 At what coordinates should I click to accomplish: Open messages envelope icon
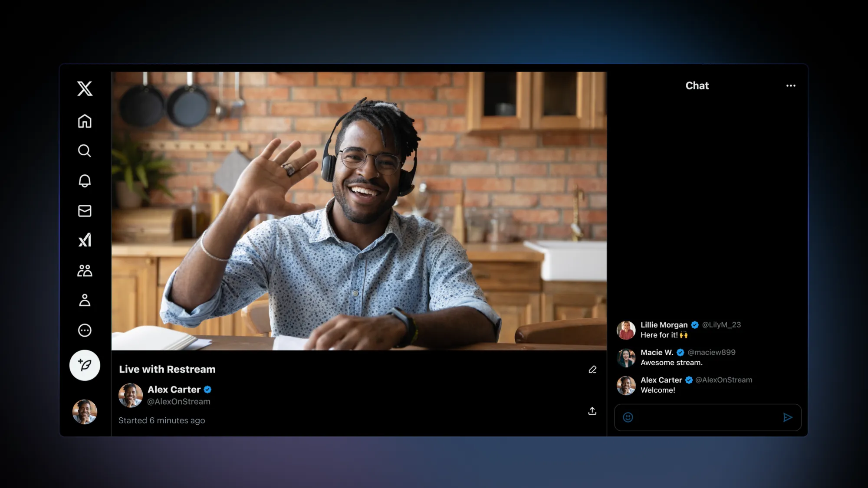pyautogui.click(x=85, y=211)
